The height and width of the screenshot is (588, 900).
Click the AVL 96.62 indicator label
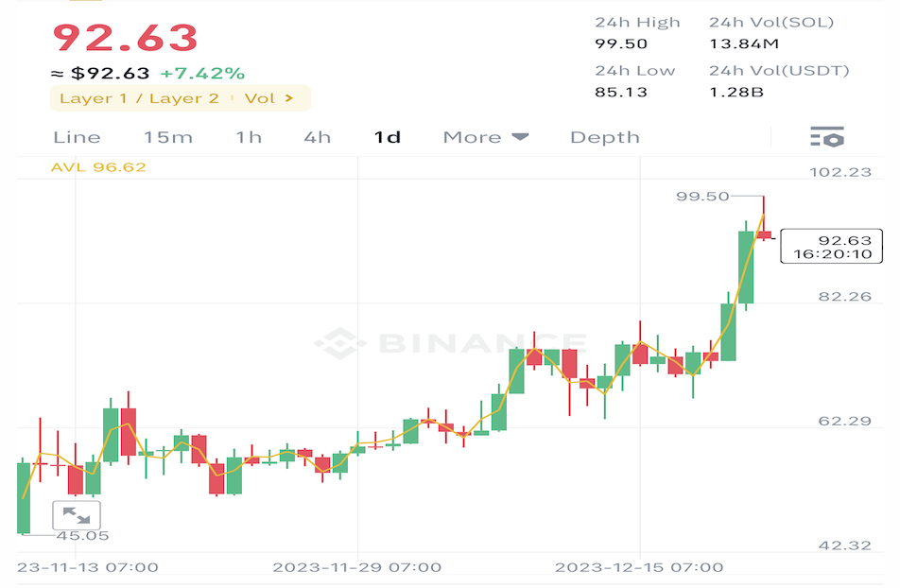tap(98, 167)
